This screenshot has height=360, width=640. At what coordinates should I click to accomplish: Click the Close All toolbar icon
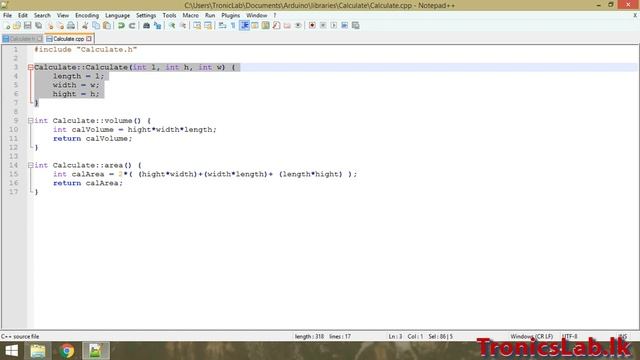[60, 26]
